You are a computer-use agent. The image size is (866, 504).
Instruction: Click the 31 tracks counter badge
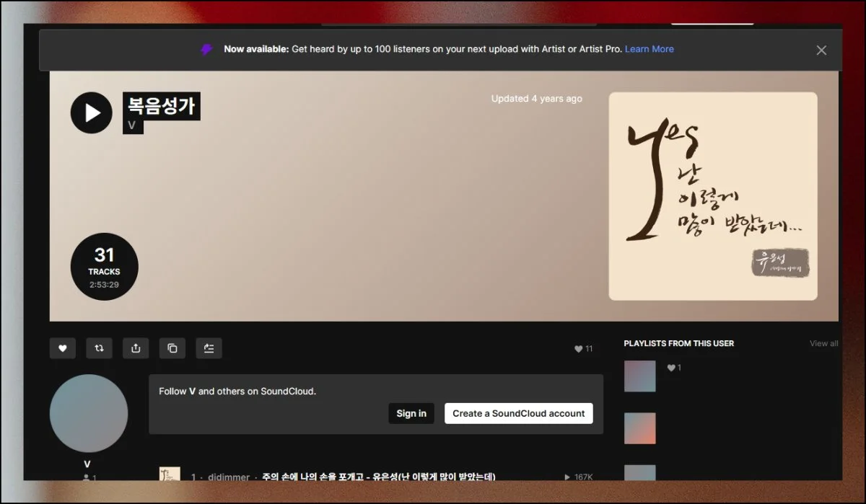coord(105,266)
